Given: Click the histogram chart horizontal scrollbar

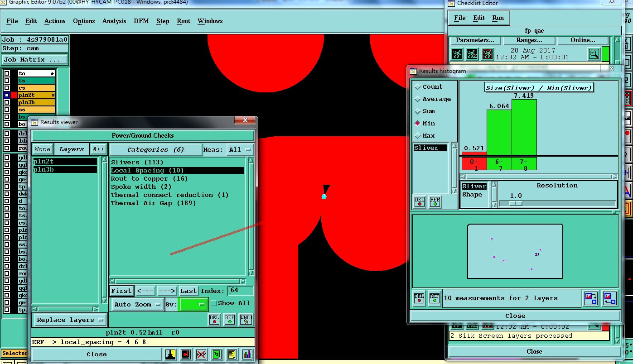Looking at the screenshot, I should pos(539,177).
